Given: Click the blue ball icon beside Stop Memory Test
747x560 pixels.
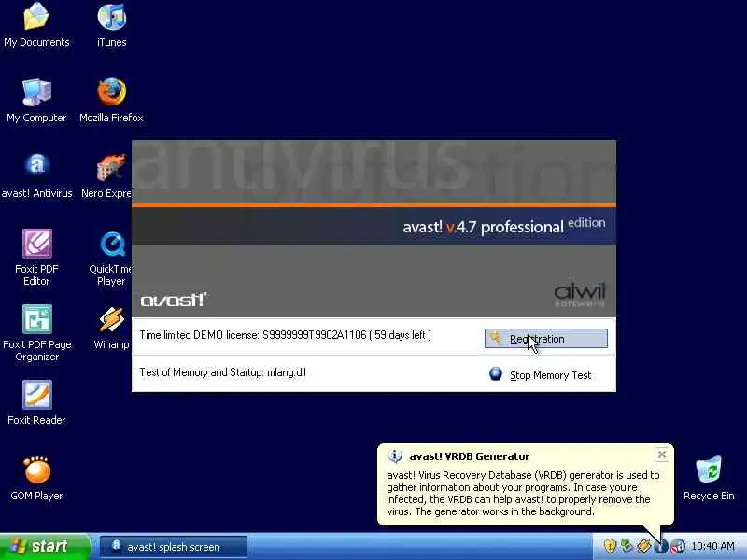Looking at the screenshot, I should 496,374.
